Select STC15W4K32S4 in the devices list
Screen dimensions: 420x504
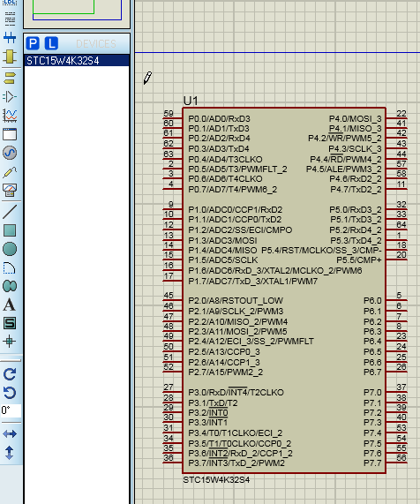point(77,61)
